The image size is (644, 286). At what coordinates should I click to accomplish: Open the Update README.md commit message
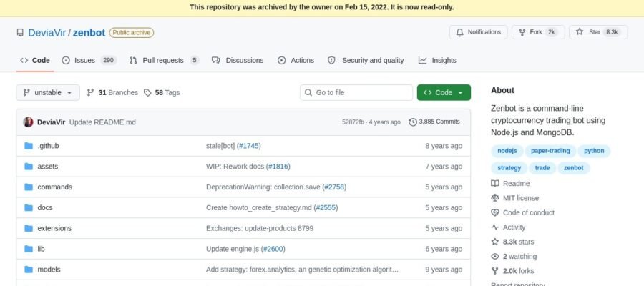pyautogui.click(x=102, y=122)
